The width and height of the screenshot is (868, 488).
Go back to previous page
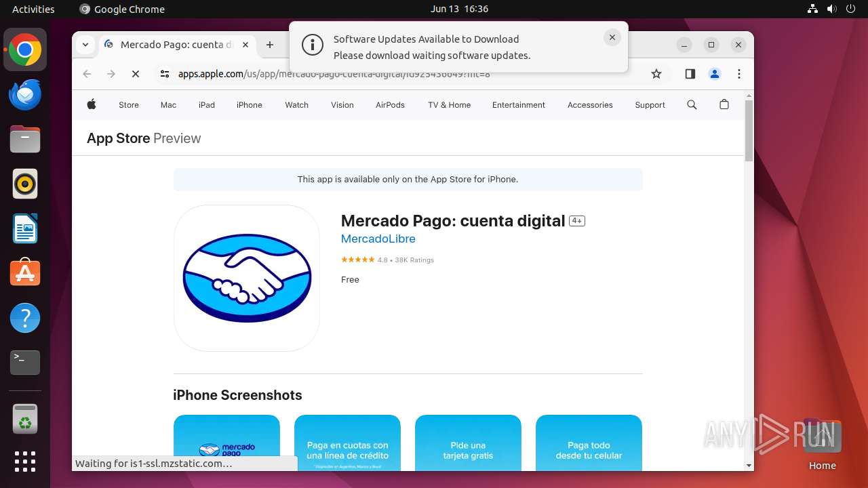[x=87, y=74]
